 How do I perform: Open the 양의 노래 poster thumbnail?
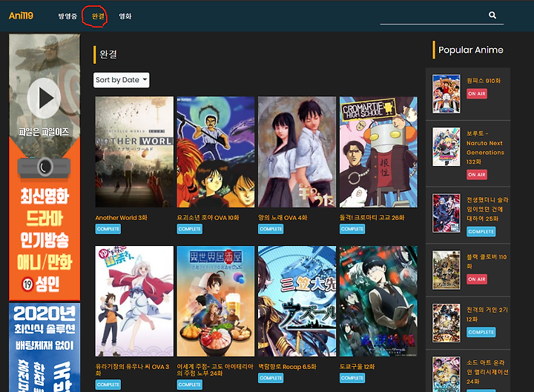point(297,152)
